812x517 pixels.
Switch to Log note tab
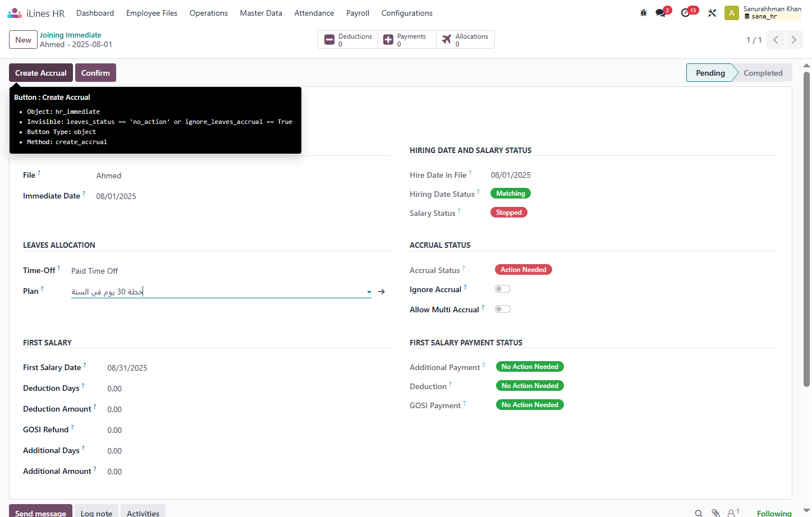(x=97, y=511)
